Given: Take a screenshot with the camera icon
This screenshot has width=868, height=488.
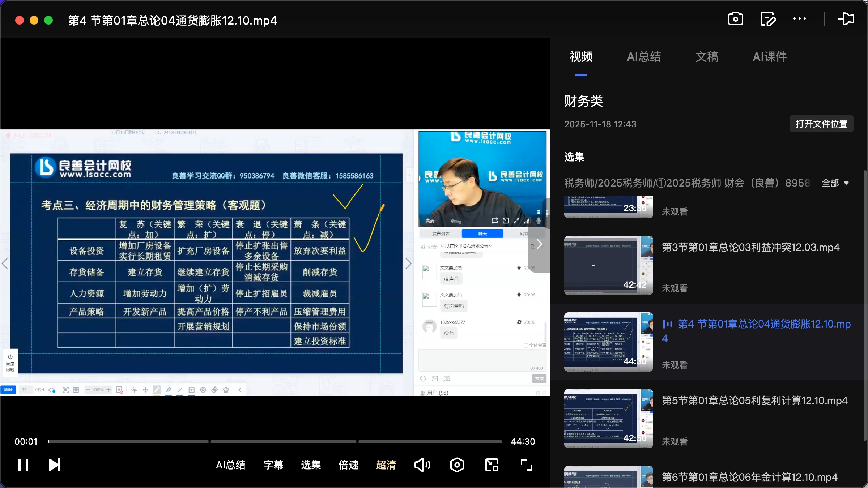Looking at the screenshot, I should (735, 19).
